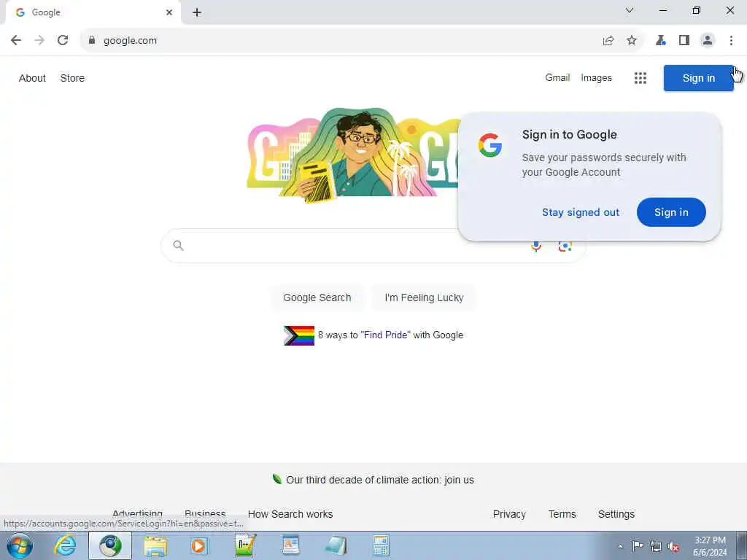Viewport: 747px width, 560px height.
Task: Bookmark this page with the star icon
Action: click(632, 41)
